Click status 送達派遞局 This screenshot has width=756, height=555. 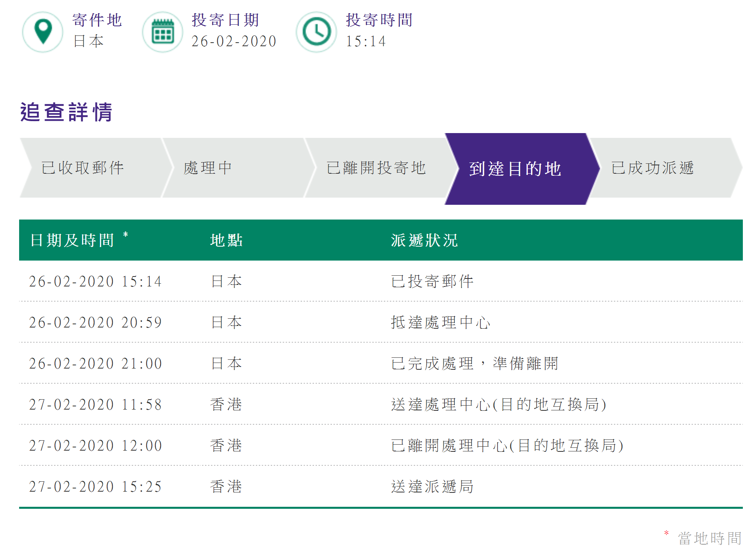pyautogui.click(x=433, y=486)
